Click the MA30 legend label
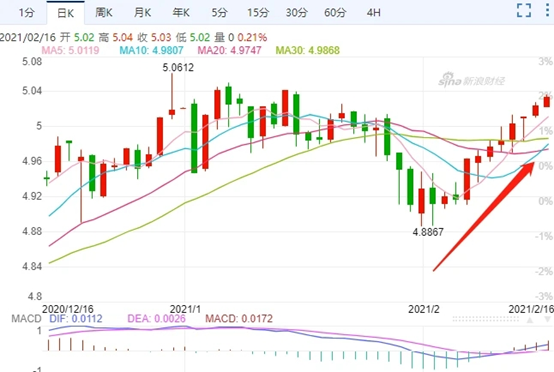The width and height of the screenshot is (554, 372). point(307,50)
